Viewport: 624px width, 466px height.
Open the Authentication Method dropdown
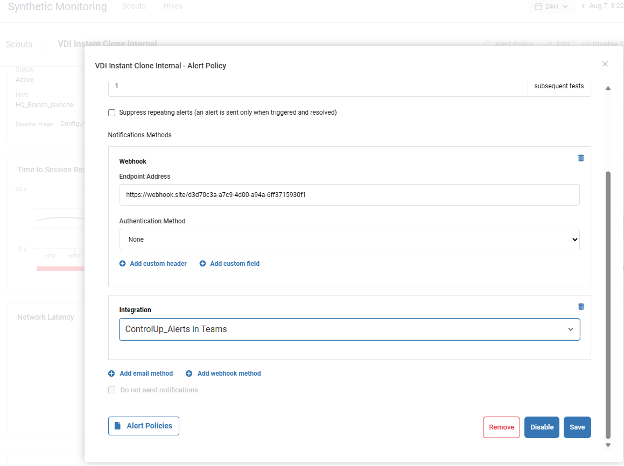pos(349,239)
